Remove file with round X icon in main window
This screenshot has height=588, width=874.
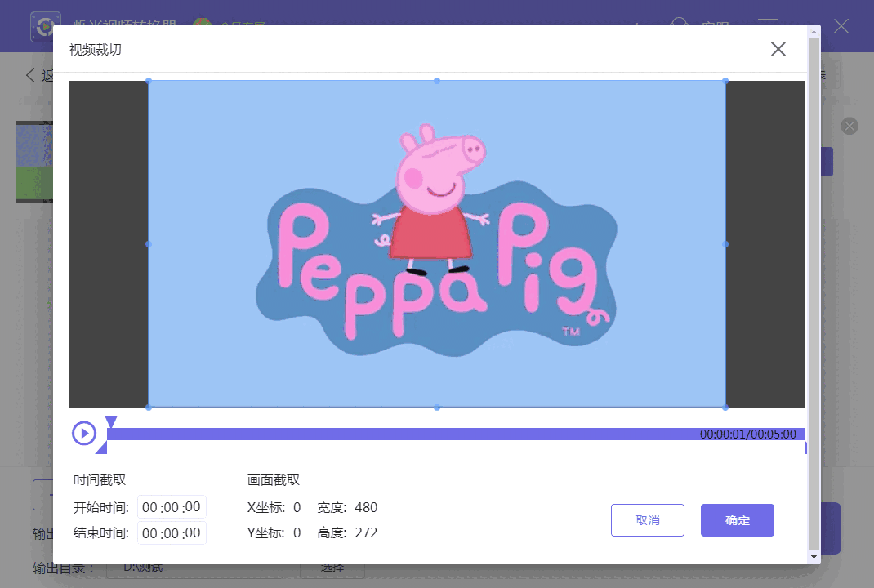coord(849,126)
